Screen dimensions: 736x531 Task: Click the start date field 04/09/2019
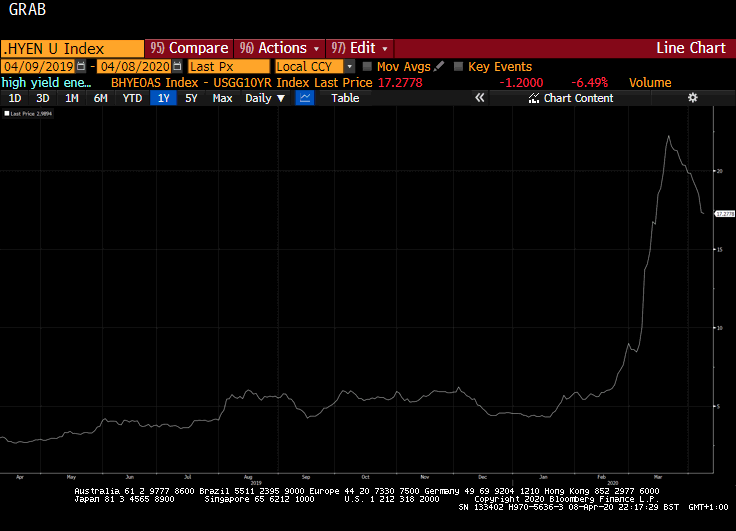tap(38, 67)
